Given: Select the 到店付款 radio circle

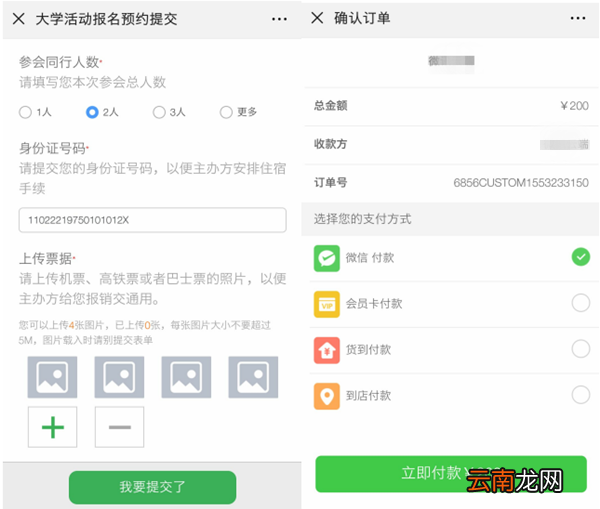Looking at the screenshot, I should tap(580, 395).
